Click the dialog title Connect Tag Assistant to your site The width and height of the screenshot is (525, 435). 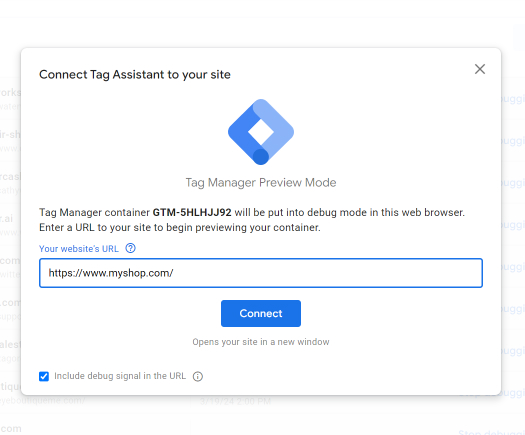click(135, 74)
